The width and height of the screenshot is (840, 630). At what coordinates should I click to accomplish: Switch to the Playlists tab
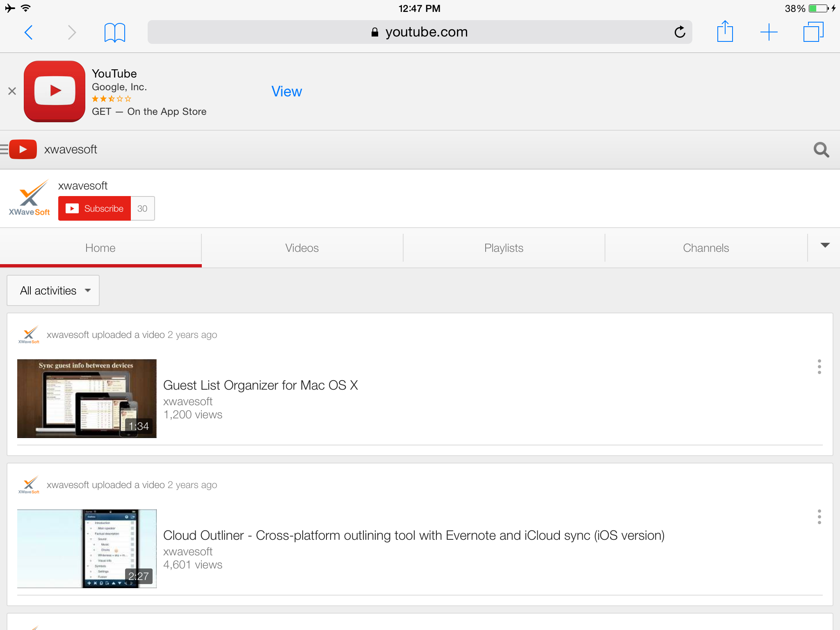504,248
